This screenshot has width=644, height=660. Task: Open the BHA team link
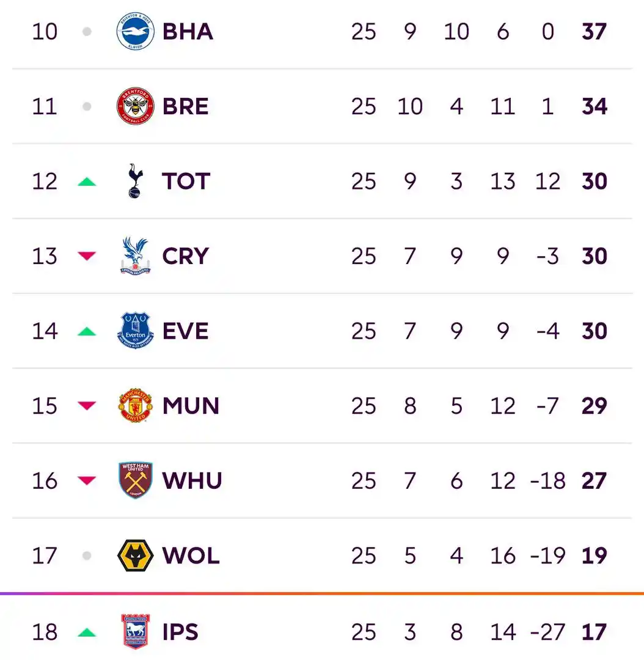[x=188, y=31]
